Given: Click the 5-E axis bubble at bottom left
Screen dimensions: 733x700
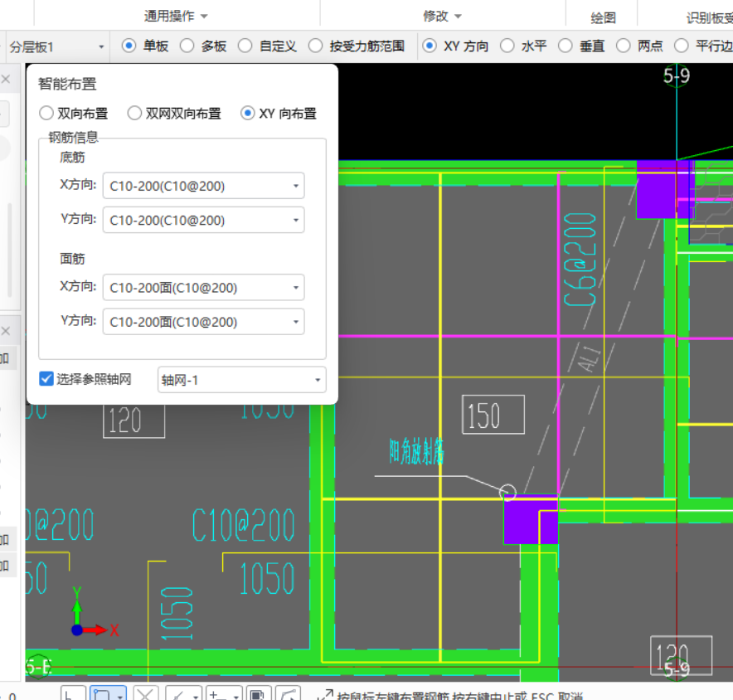Looking at the screenshot, I should point(38,666).
